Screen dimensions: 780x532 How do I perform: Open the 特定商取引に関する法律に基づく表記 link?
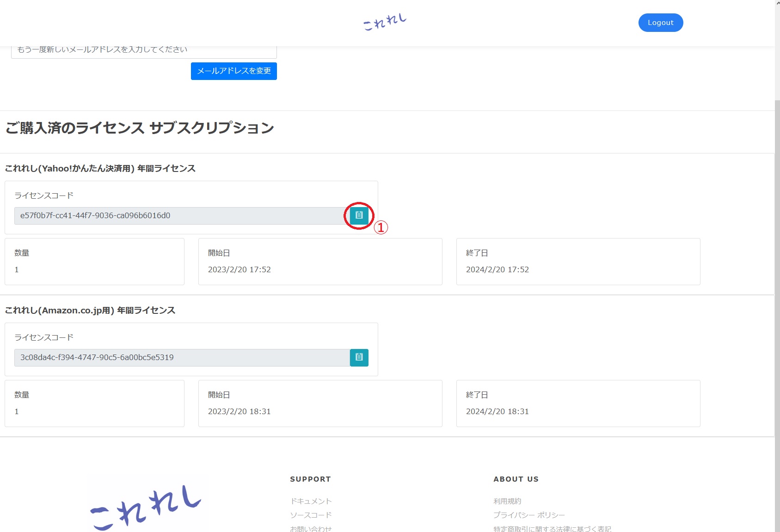[x=552, y=528]
